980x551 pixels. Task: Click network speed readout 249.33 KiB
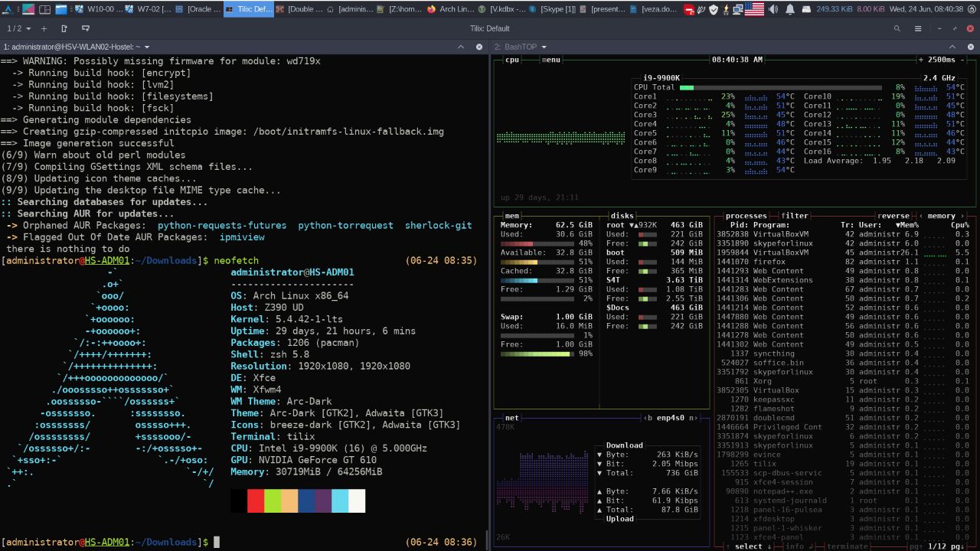coord(833,9)
